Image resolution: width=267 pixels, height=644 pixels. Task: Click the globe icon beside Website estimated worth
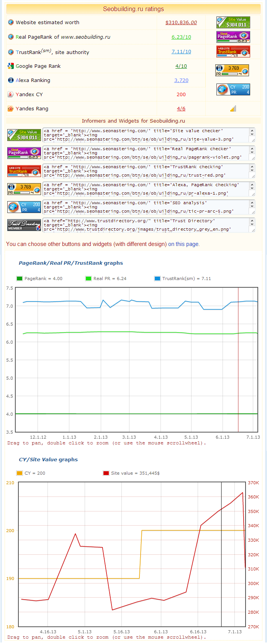[x=11, y=22]
